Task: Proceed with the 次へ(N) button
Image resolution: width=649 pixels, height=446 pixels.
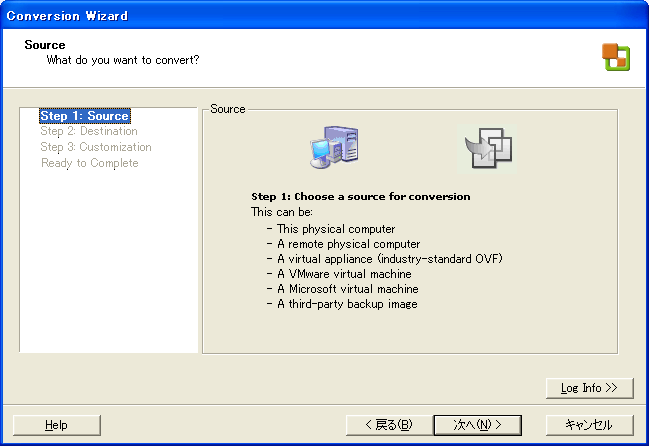Action: [477, 425]
